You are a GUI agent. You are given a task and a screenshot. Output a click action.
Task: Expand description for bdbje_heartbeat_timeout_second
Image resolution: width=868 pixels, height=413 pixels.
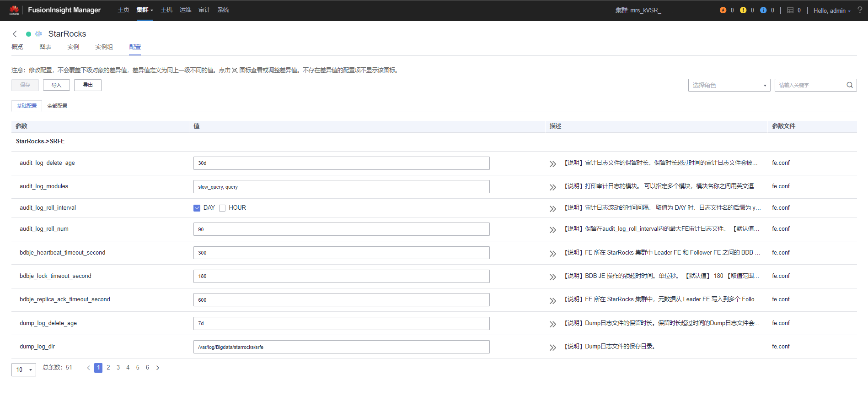(x=553, y=254)
